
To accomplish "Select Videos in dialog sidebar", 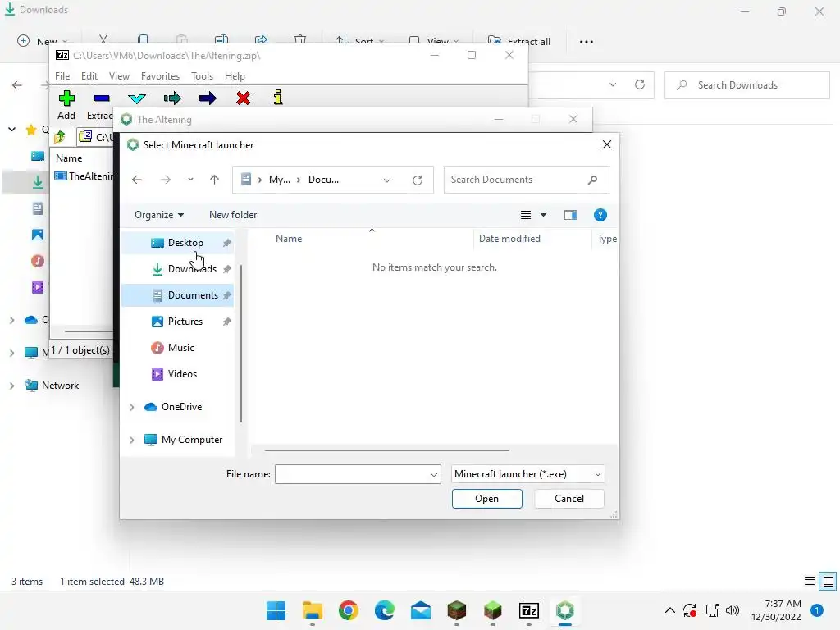I will pos(177,374).
